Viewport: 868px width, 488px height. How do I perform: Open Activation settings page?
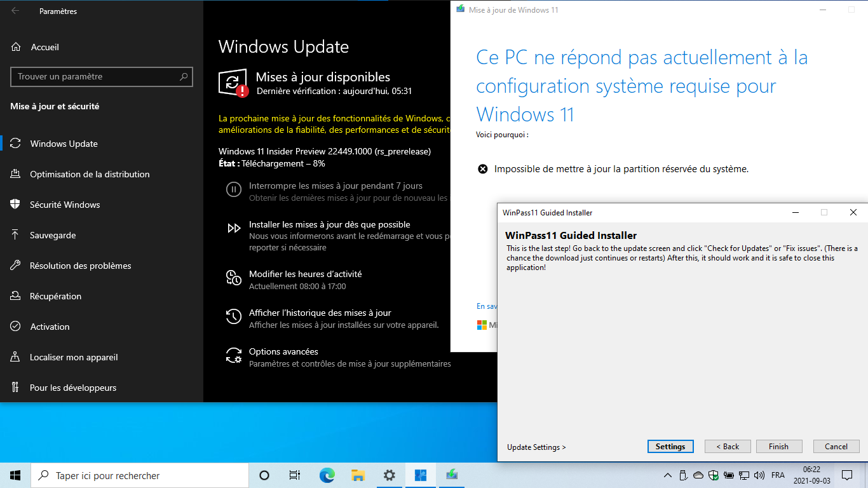click(102, 327)
